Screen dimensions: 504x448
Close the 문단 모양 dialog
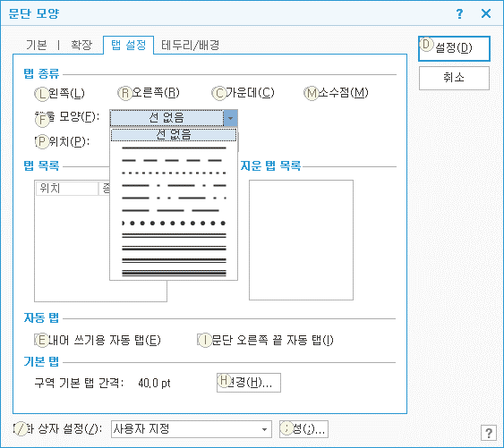pyautogui.click(x=486, y=13)
